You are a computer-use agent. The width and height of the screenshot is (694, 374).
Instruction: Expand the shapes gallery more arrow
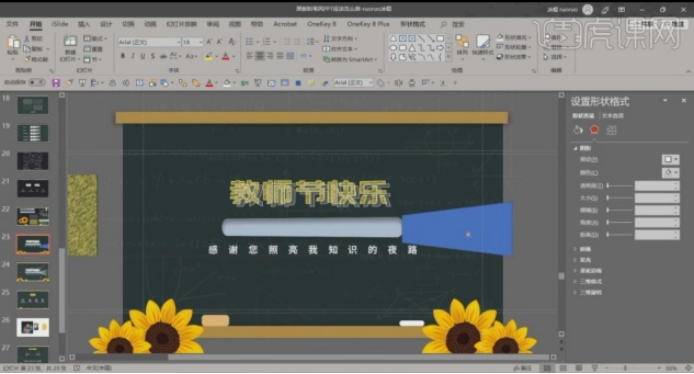448,58
